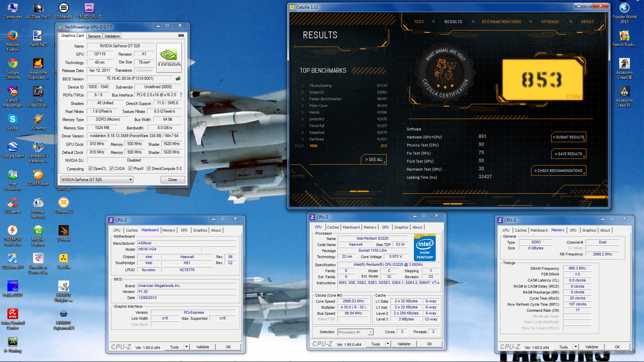
Task: Open Puzzler World 2013 shortcut
Action: (624, 13)
